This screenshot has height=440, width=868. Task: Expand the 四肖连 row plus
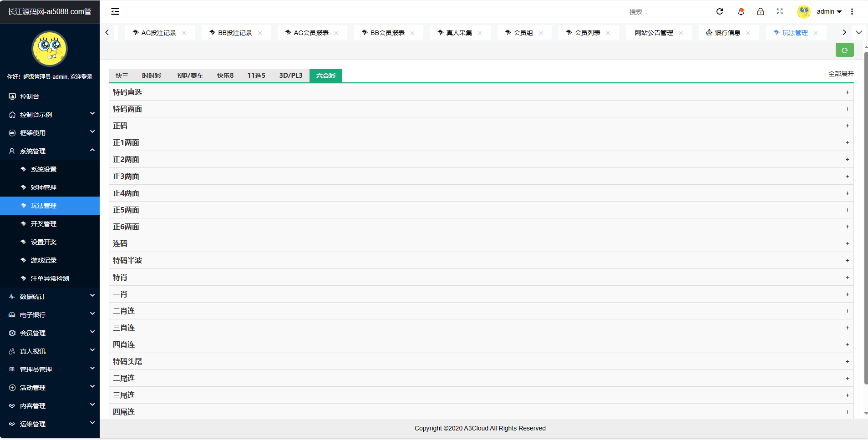(x=848, y=344)
